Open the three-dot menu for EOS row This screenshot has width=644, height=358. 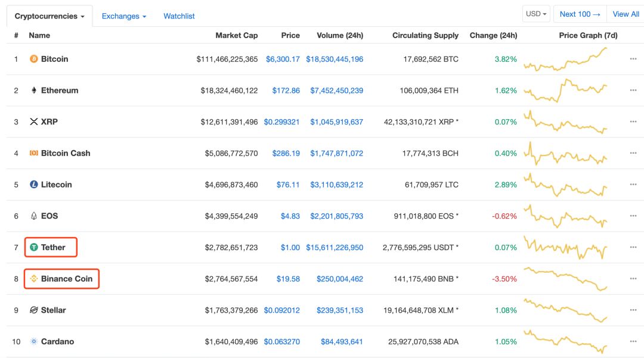[633, 216]
